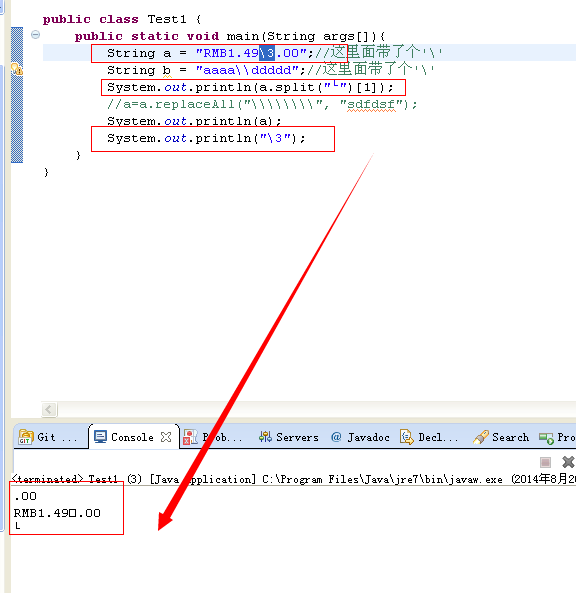The image size is (576, 593).
Task: Click the Terminate button in console toolbar
Action: coord(545,462)
